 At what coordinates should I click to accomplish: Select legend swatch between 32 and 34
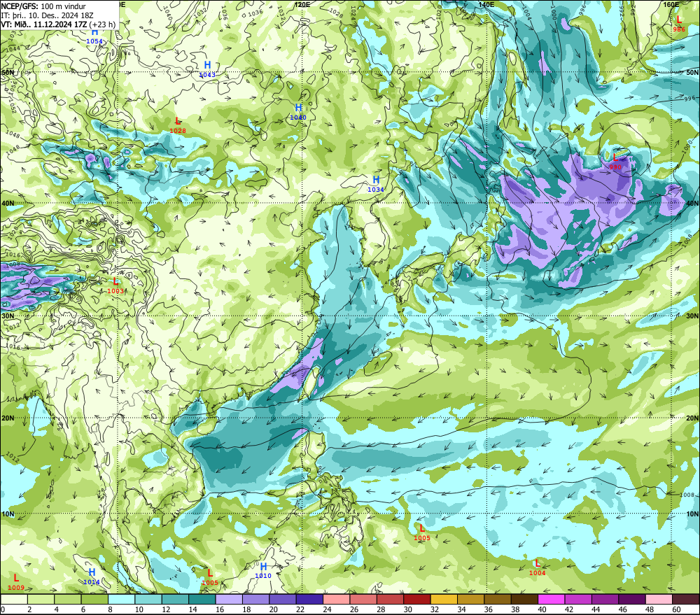(x=444, y=600)
